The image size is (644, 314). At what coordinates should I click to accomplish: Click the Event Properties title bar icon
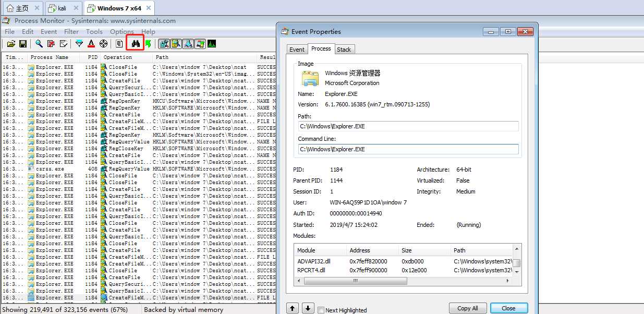pos(285,31)
